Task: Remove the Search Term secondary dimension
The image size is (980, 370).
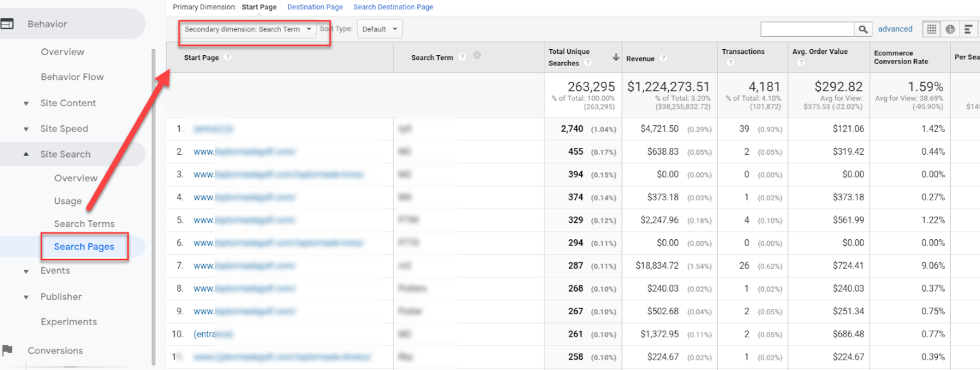Action: coord(477,56)
